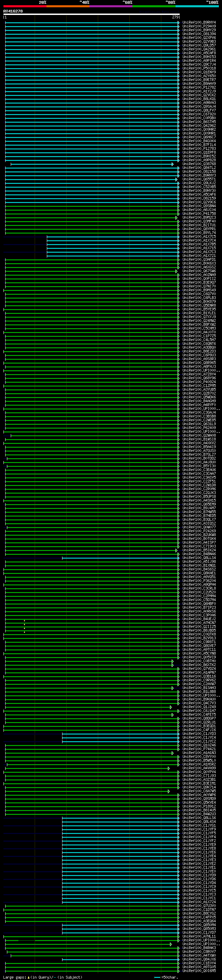Click the =50char. scale legend
Image resolution: width=222 pixels, height=980 pixels.
coord(166,977)
